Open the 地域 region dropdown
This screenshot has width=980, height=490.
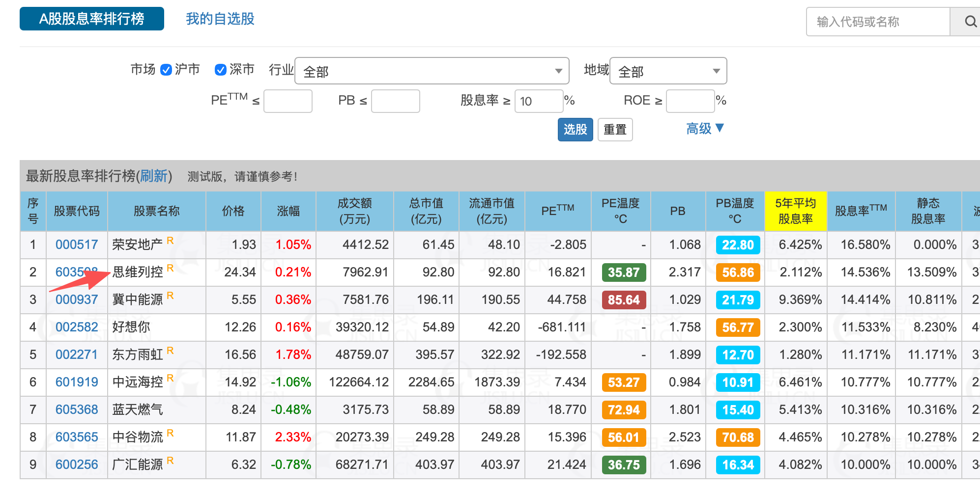[x=667, y=71]
